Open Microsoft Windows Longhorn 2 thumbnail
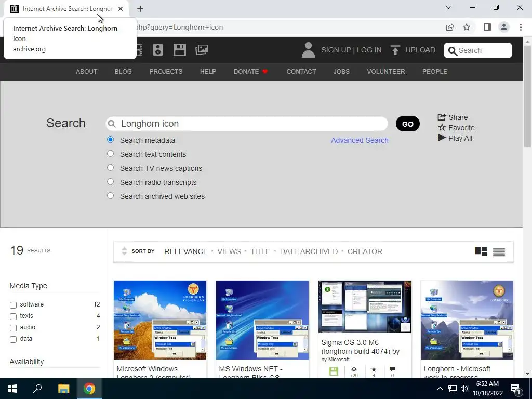 click(160, 320)
